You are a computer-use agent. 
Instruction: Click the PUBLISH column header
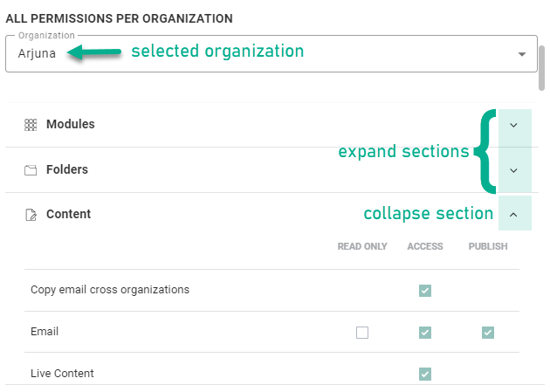click(x=488, y=247)
